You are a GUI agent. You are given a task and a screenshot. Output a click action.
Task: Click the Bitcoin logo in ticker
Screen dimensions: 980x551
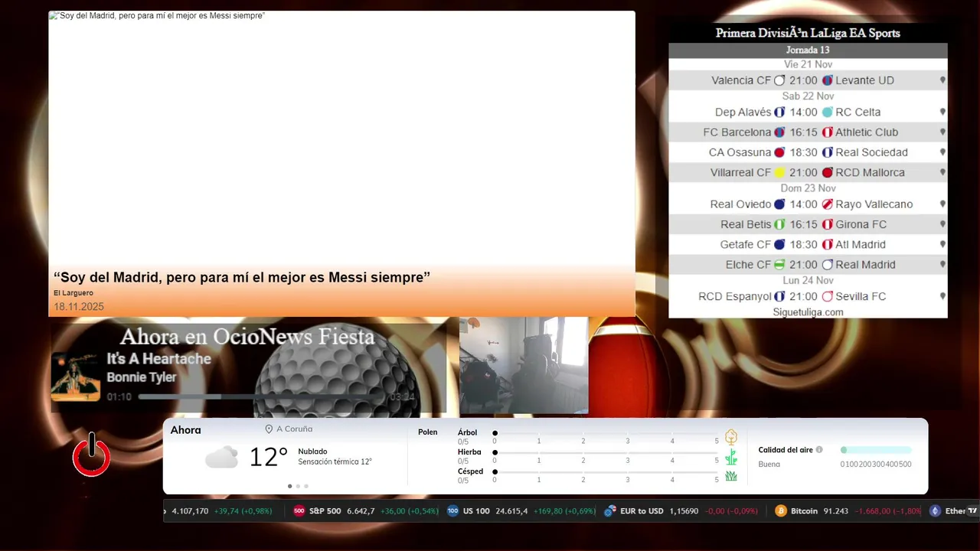(781, 511)
